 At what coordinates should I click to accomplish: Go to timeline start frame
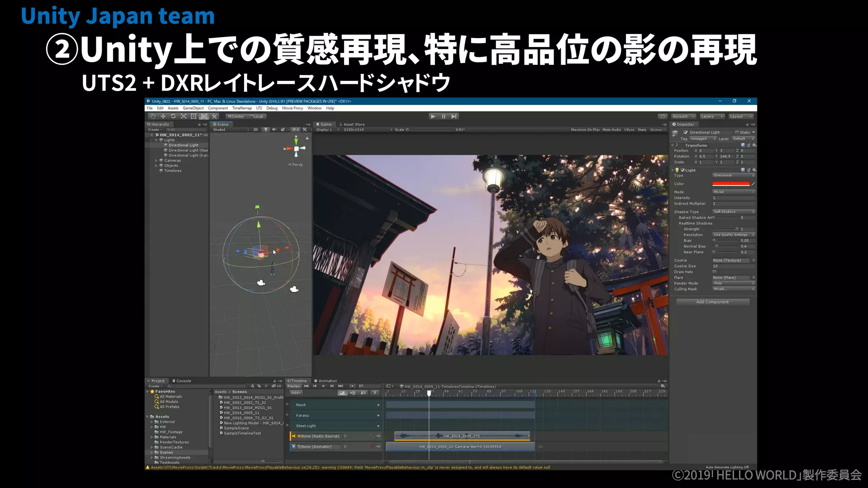pos(306,386)
